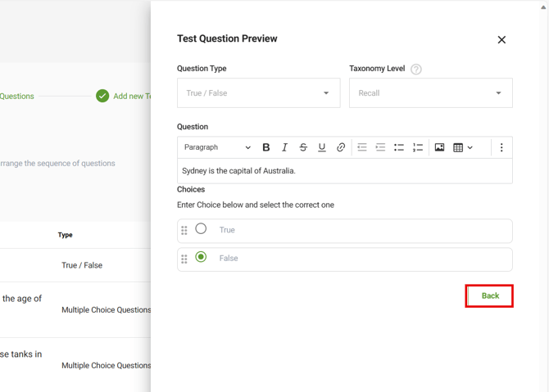Open the insert table menu
Image resolution: width=549 pixels, height=392 pixels.
(463, 147)
